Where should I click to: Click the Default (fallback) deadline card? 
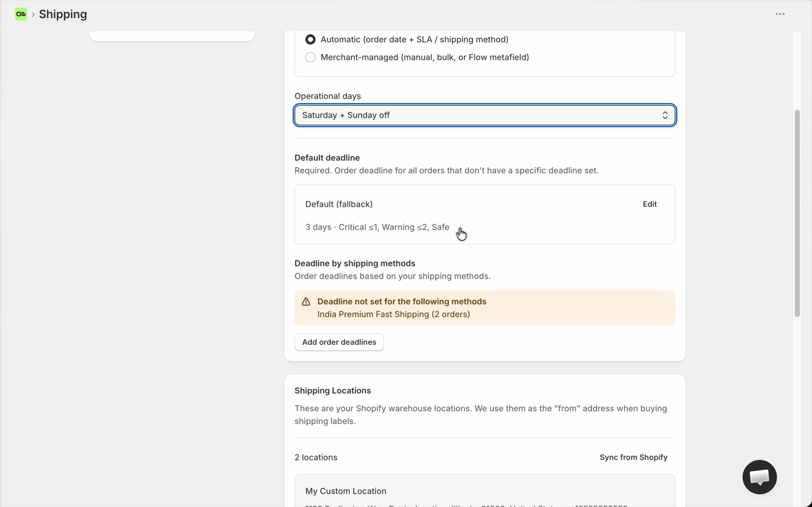coord(484,214)
